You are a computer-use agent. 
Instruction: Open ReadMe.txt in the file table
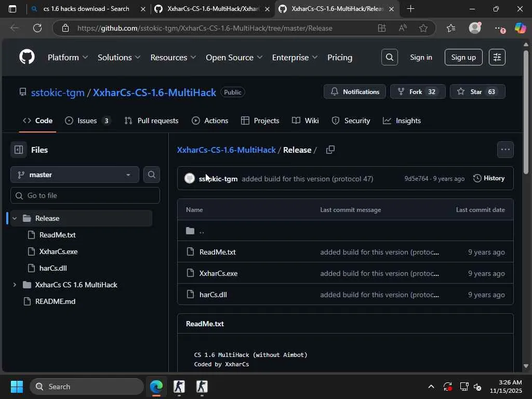tap(218, 252)
